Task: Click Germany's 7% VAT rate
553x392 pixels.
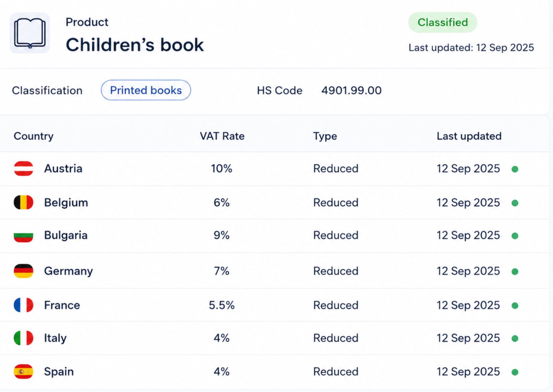Action: pyautogui.click(x=221, y=271)
